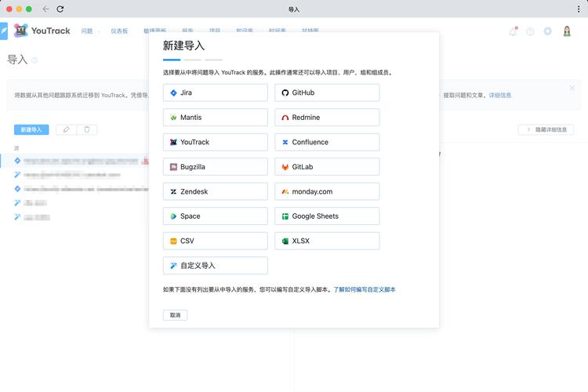Open the 仪表板 navigation item
Viewport: 588px width, 392px height.
(119, 31)
